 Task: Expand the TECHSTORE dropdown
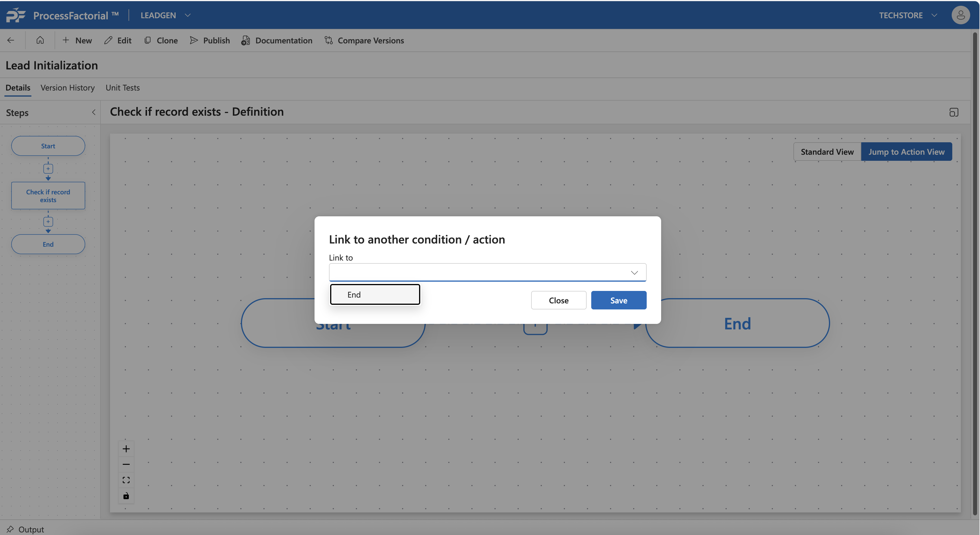click(934, 15)
